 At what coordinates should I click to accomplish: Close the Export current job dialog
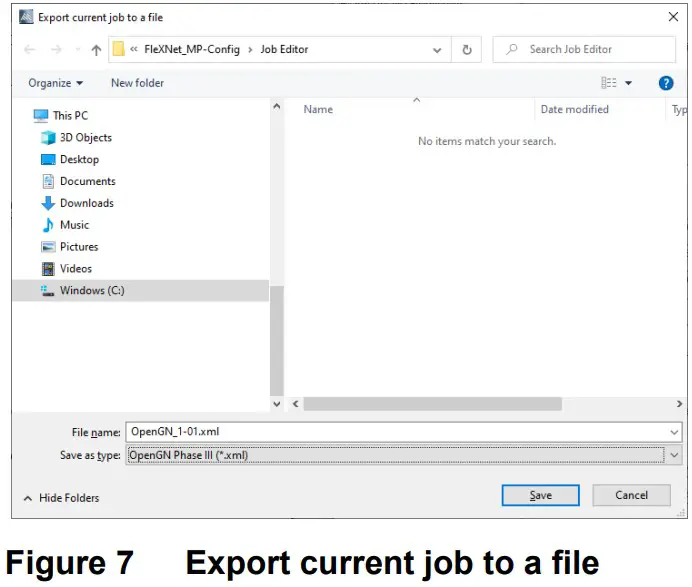point(673,17)
